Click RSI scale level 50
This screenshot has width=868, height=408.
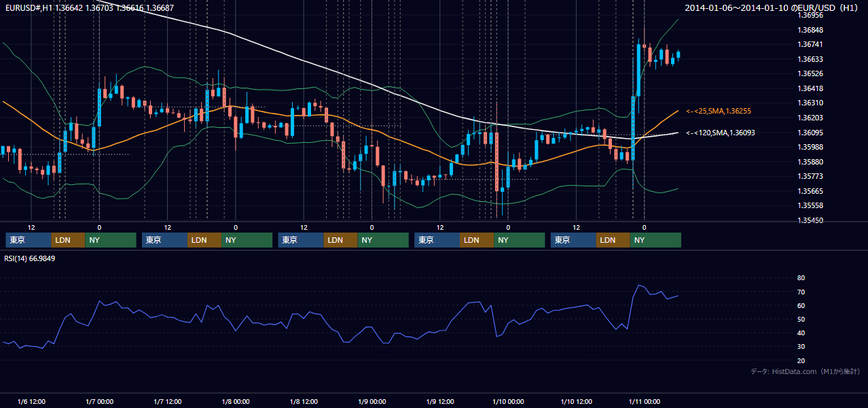(801, 319)
